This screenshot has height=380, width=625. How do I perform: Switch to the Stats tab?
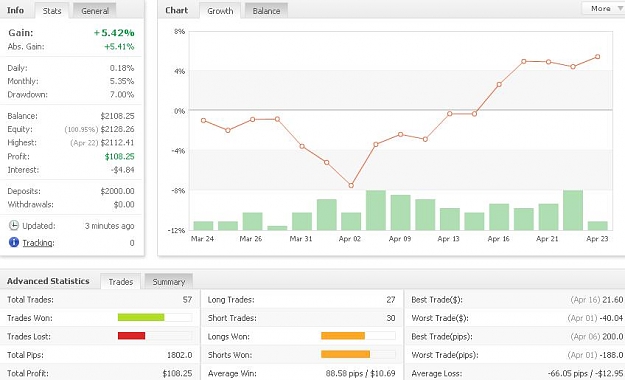coord(52,11)
